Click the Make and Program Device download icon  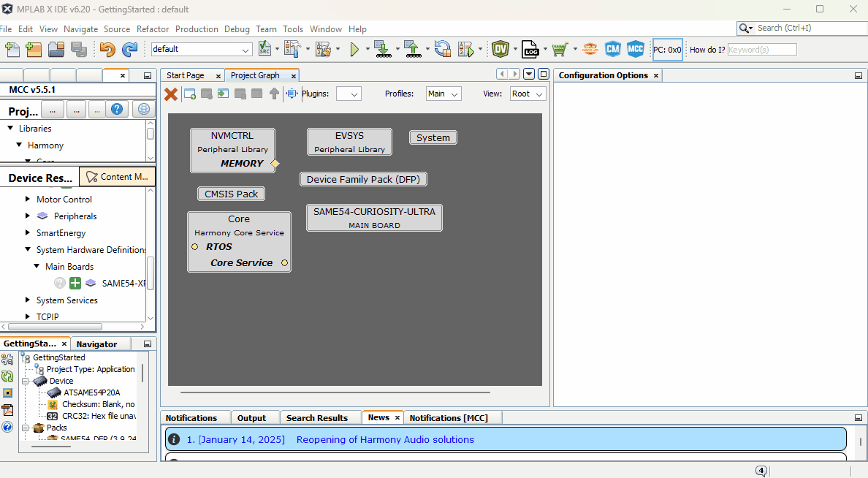click(x=383, y=49)
